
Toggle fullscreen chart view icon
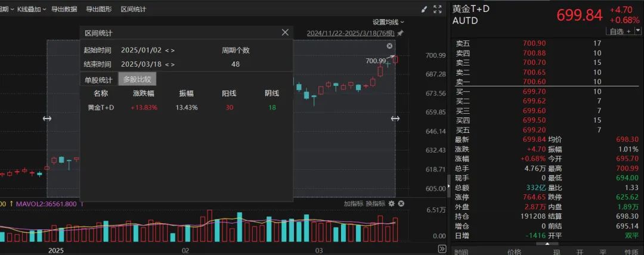[438, 9]
